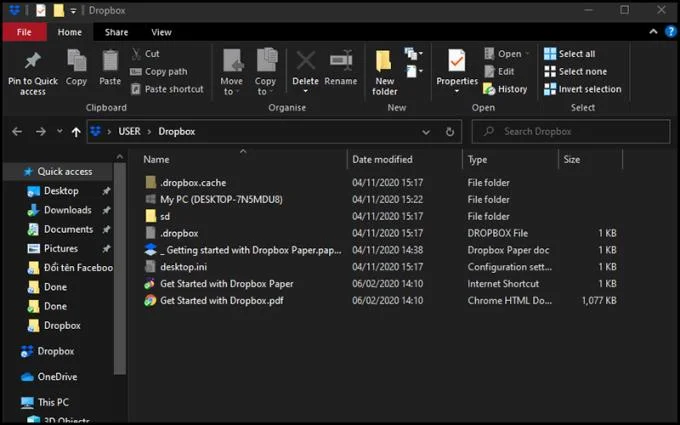
Task: Expand the address bar history dropdown
Action: 426,132
